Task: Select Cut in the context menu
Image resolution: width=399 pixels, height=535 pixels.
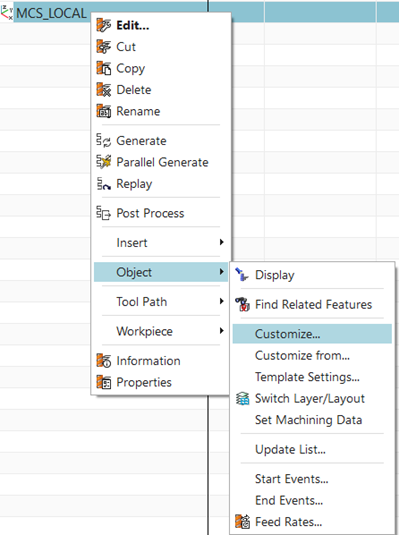Action: pyautogui.click(x=161, y=47)
